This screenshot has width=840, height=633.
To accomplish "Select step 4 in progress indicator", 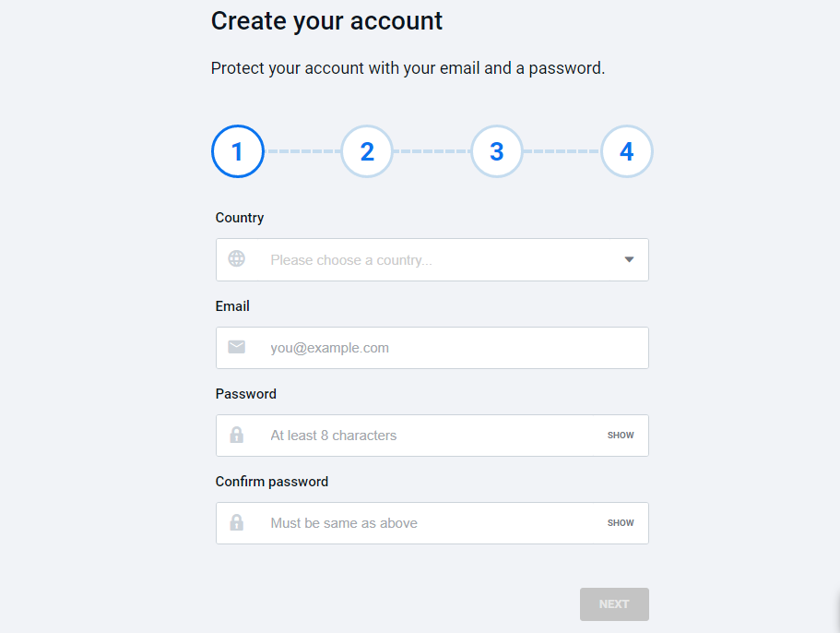I will point(627,151).
